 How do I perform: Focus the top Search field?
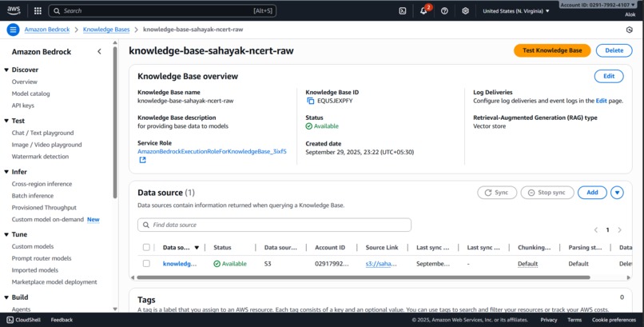(x=162, y=11)
